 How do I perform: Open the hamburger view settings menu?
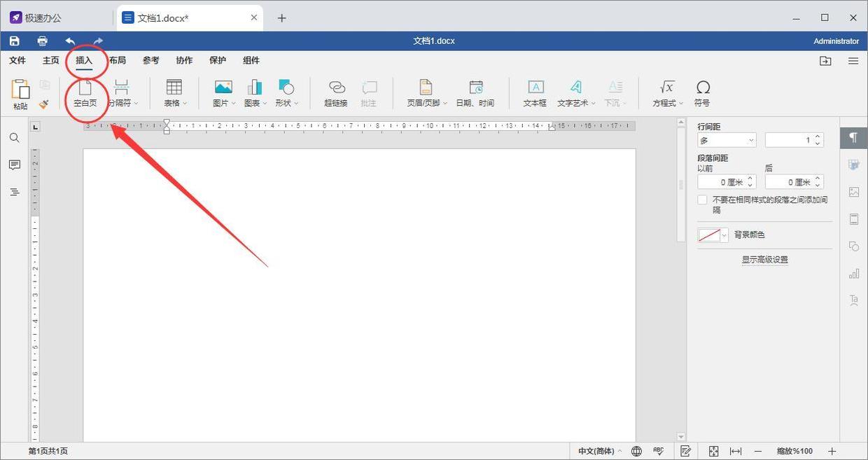pyautogui.click(x=853, y=61)
